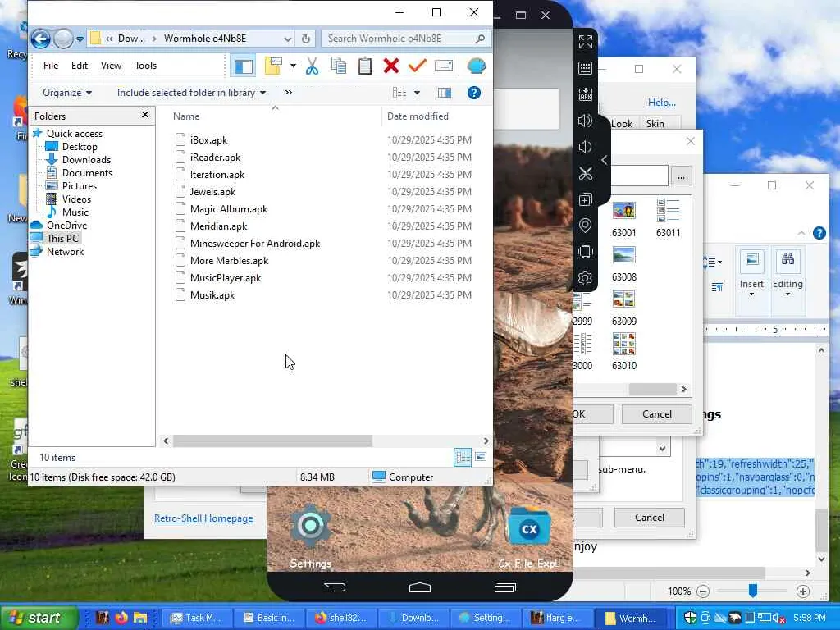Click the zoom out minus button
The image size is (840, 630).
tap(703, 591)
